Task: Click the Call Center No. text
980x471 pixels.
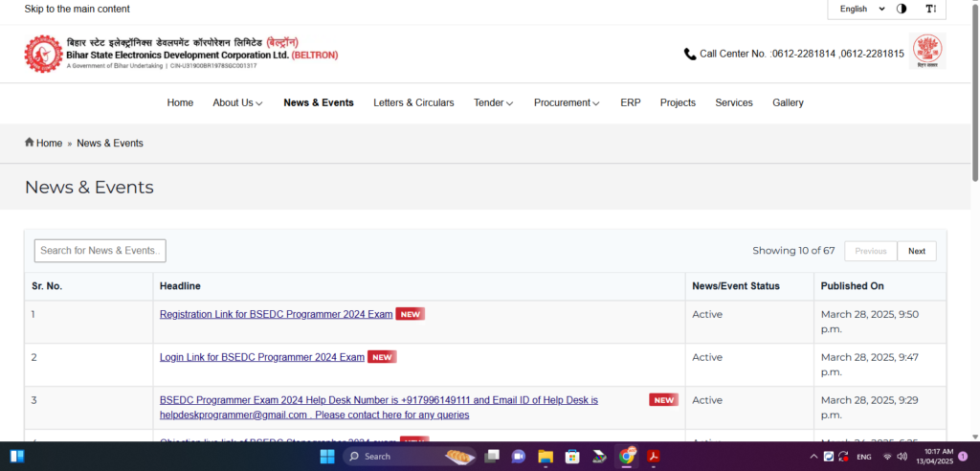Action: point(802,54)
